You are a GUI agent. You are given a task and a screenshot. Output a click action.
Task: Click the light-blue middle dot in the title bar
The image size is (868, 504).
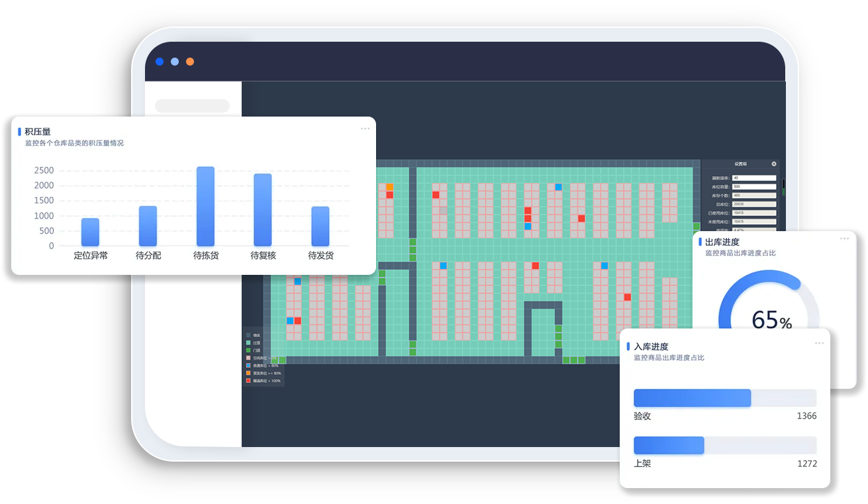pyautogui.click(x=175, y=62)
